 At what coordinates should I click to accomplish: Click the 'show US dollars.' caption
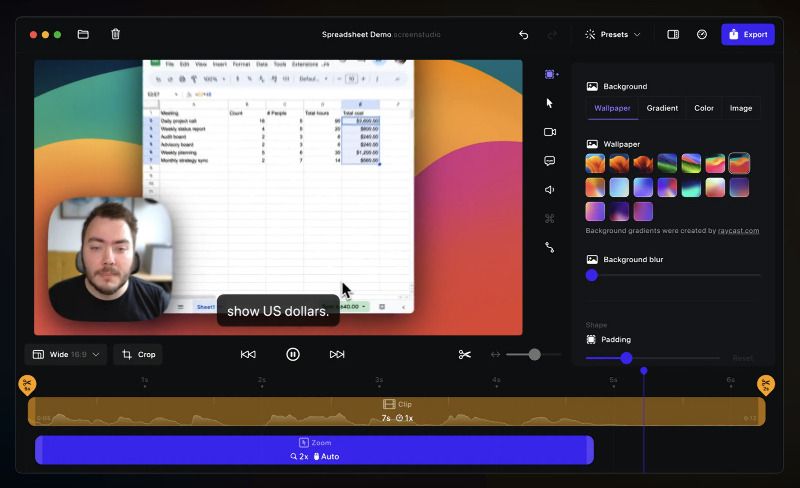278,311
